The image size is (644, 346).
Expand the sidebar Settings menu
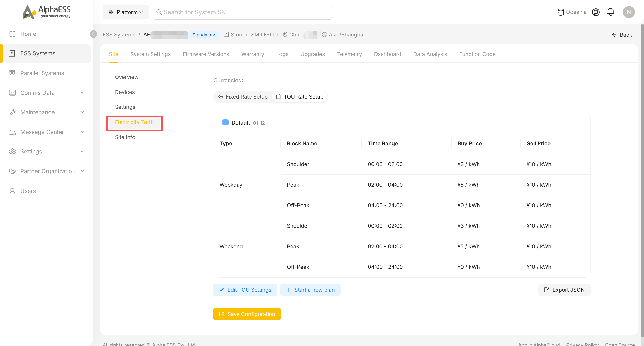coord(47,151)
